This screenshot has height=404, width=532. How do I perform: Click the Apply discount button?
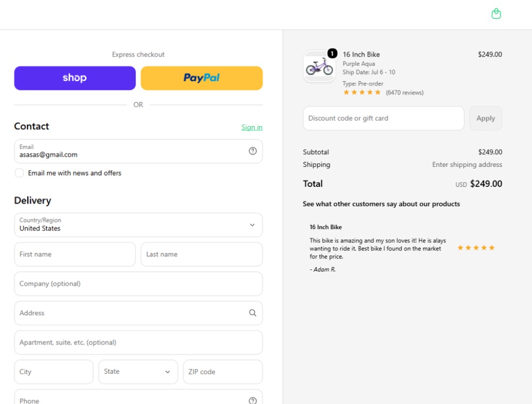click(x=486, y=119)
